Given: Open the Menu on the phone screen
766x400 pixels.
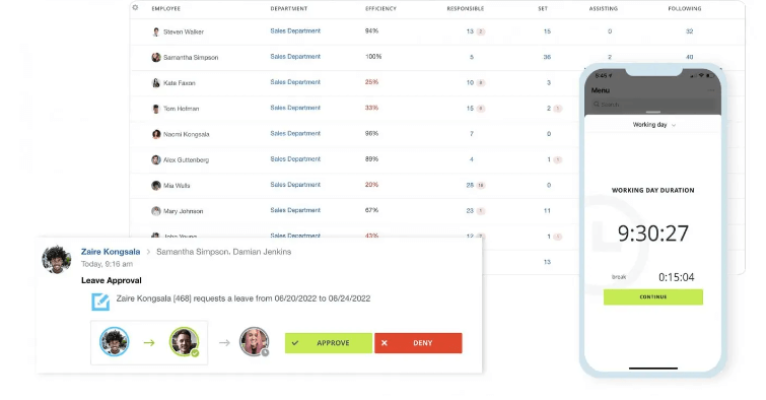Looking at the screenshot, I should click(x=601, y=90).
